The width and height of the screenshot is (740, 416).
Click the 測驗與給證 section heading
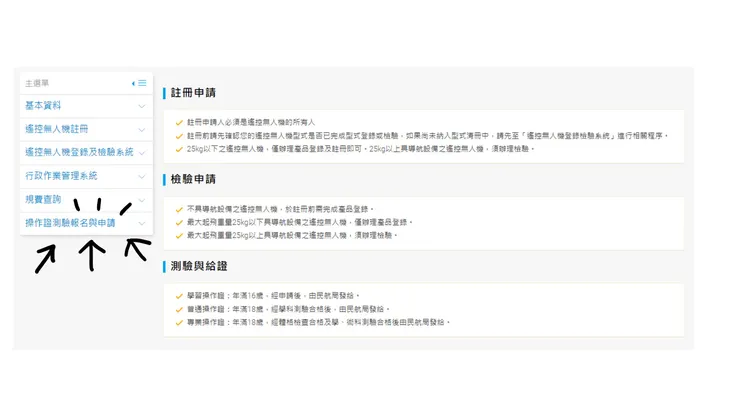coord(199,266)
